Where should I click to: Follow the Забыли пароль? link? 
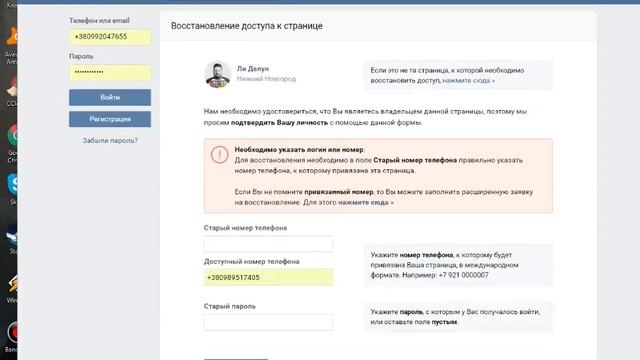110,140
